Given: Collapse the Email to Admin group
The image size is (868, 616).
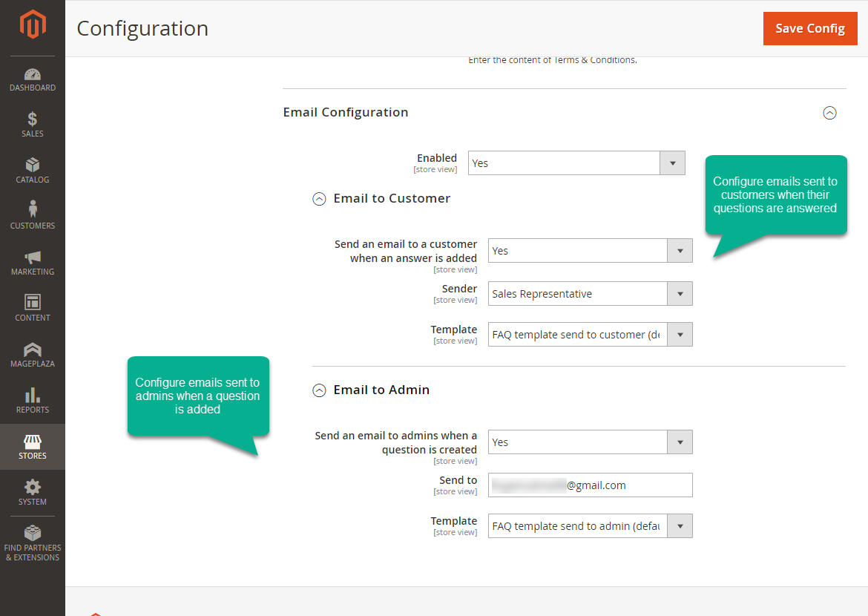Looking at the screenshot, I should coord(319,390).
